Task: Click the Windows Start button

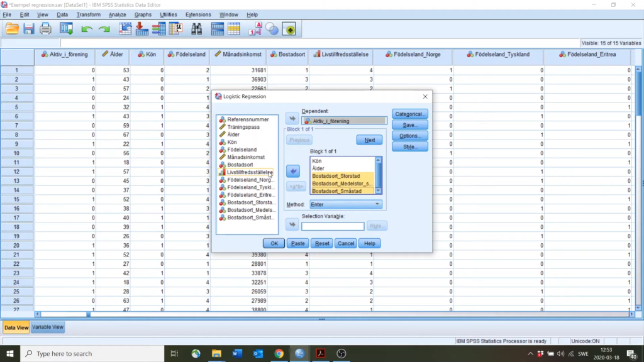Action: 10,353
